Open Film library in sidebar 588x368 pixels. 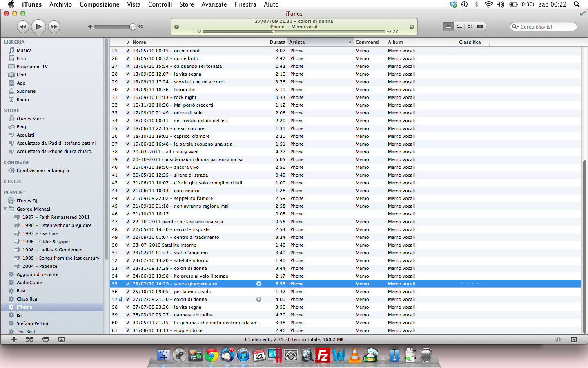click(21, 58)
